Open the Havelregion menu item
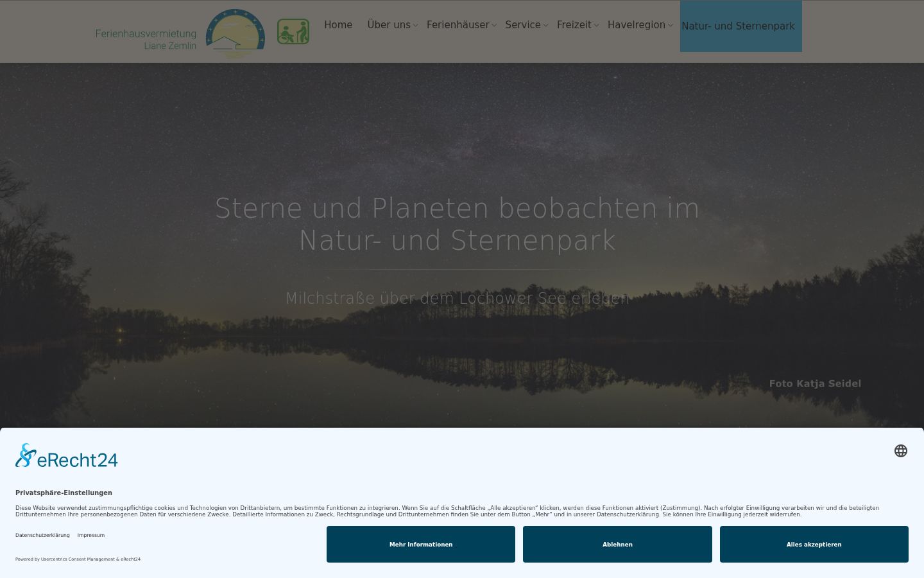The height and width of the screenshot is (578, 924). pyautogui.click(x=637, y=25)
